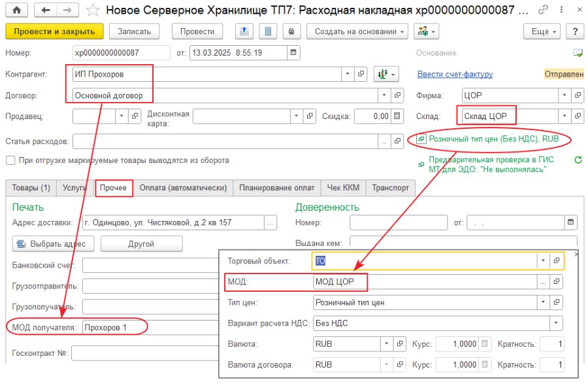Navigate back with the left arrow
The image size is (588, 384).
click(46, 10)
